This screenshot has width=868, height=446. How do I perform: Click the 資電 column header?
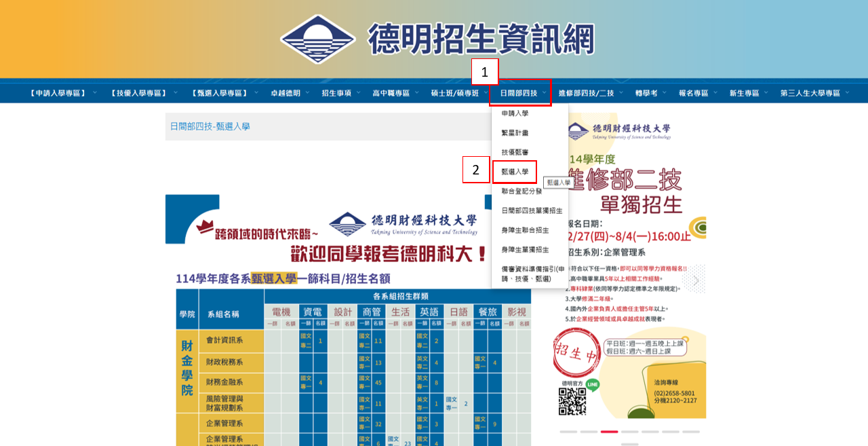click(312, 312)
